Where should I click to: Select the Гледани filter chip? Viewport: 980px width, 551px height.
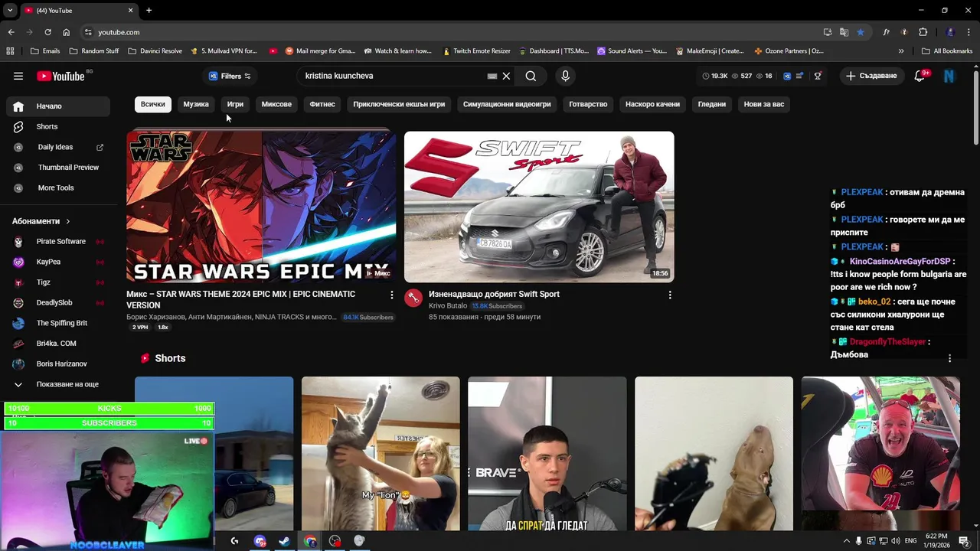(x=712, y=104)
